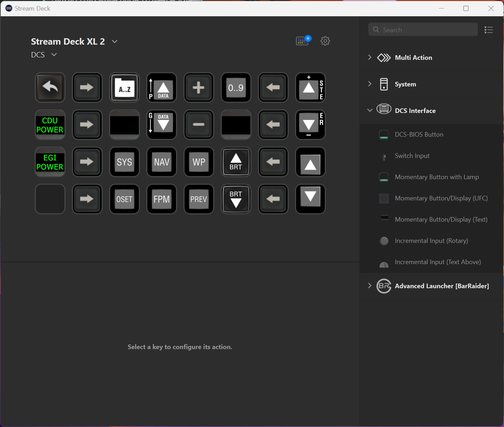Click the EGI POWER key
Viewport: 504px width, 427px height.
click(50, 162)
